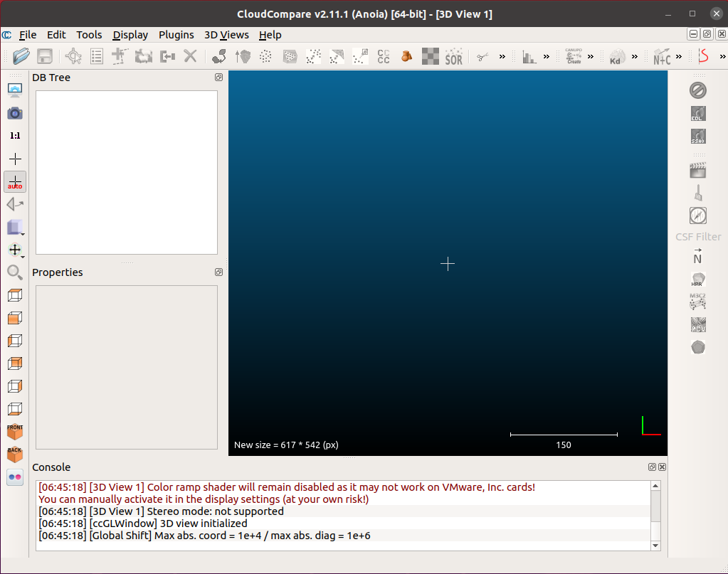Click the remove shader no-symbol icon

click(698, 90)
